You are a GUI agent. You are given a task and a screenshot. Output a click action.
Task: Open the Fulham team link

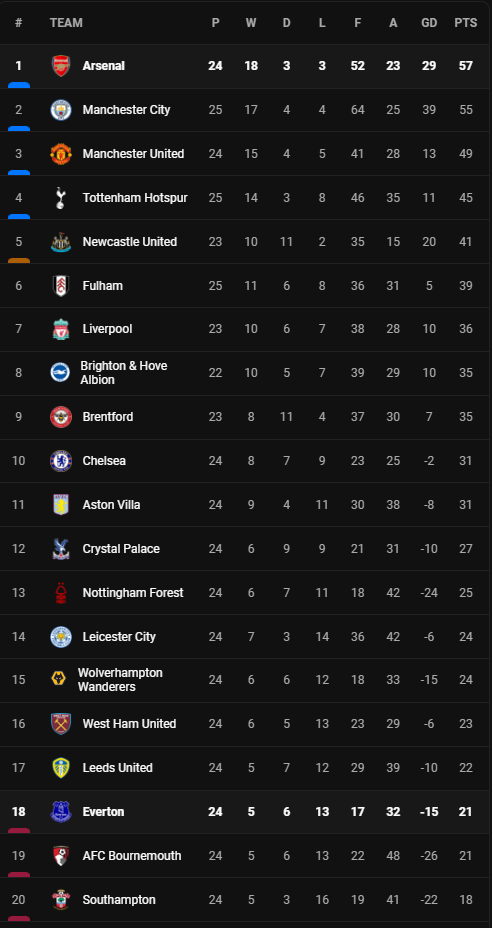102,286
